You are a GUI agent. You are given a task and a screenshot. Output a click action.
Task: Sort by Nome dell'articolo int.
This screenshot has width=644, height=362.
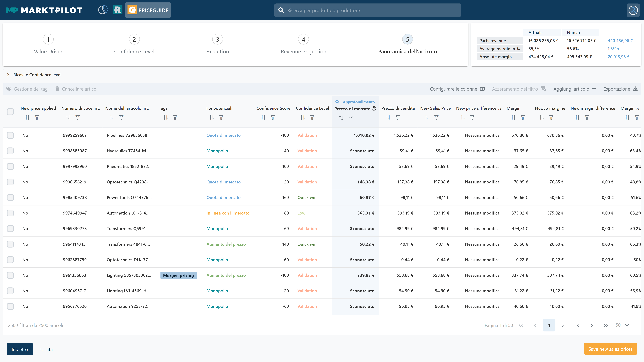click(x=112, y=117)
